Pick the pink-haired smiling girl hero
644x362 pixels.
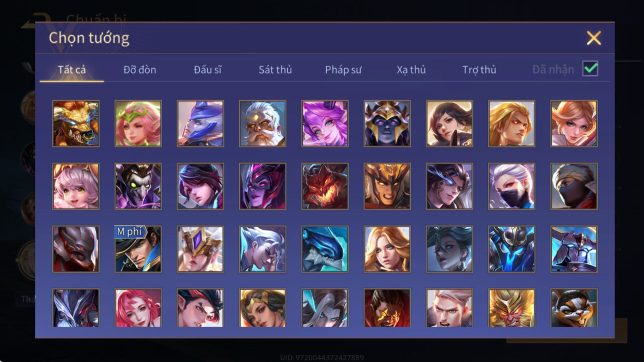coord(76,186)
